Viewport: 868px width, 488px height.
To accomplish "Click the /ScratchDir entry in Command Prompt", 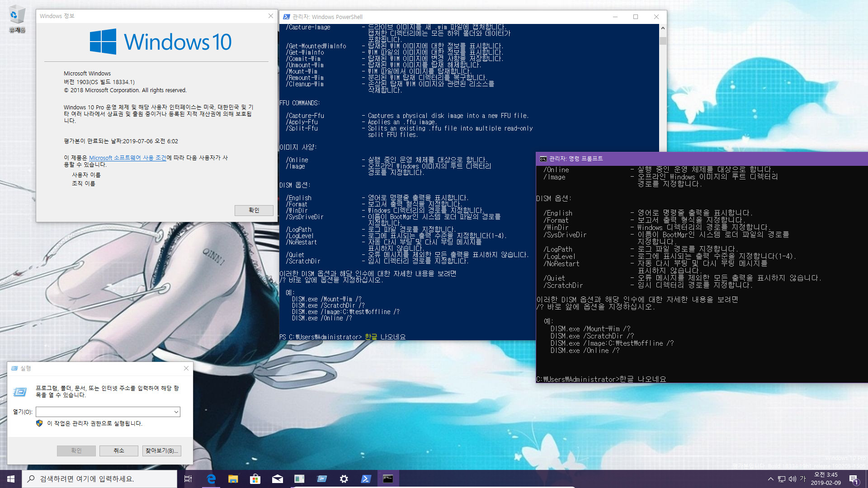I will click(563, 286).
